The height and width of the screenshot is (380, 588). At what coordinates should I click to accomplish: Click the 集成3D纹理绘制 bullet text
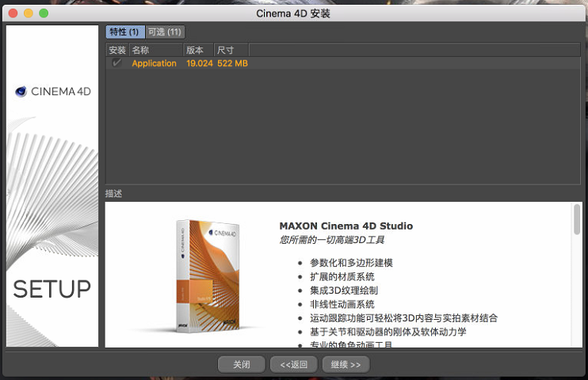coord(344,291)
